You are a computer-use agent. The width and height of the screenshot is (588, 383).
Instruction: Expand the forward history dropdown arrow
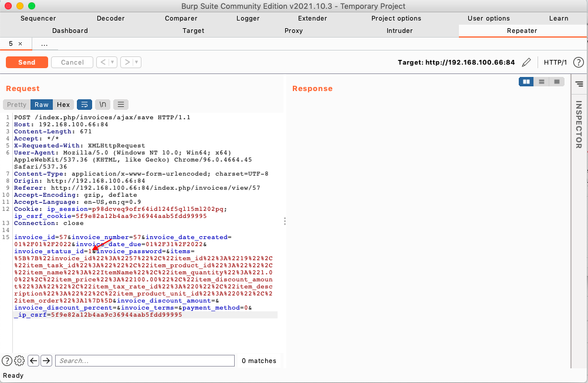[x=137, y=62]
